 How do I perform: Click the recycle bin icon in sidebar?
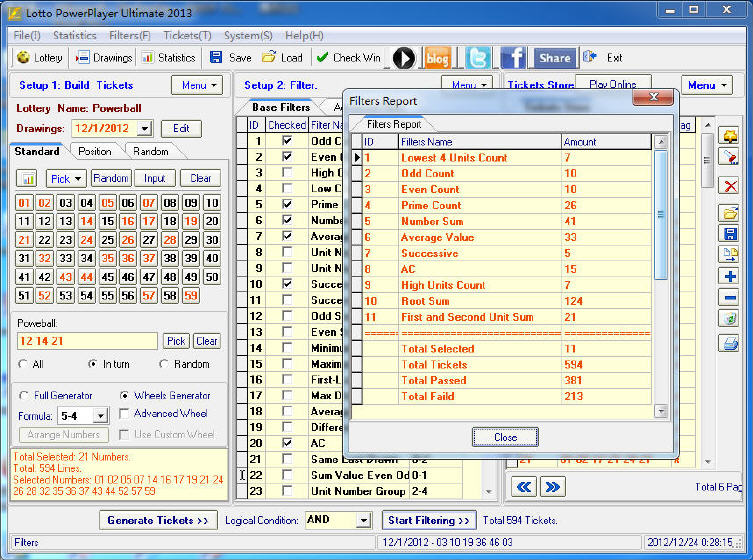tap(730, 318)
